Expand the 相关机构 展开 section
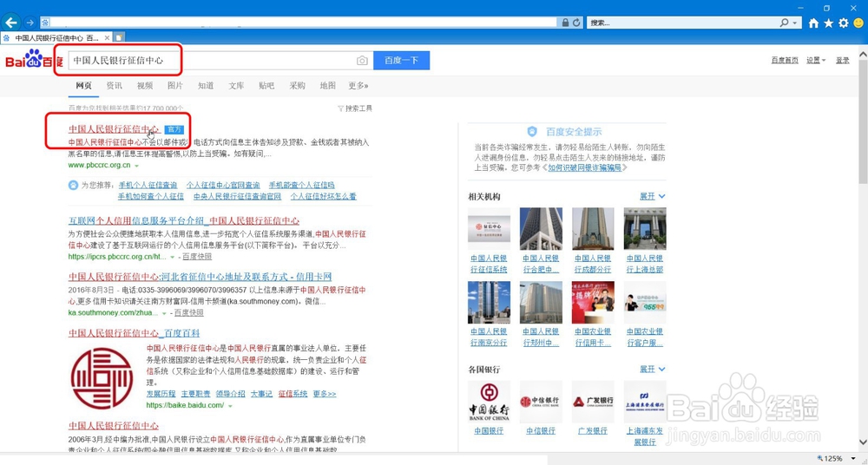868x465 pixels. [x=653, y=197]
